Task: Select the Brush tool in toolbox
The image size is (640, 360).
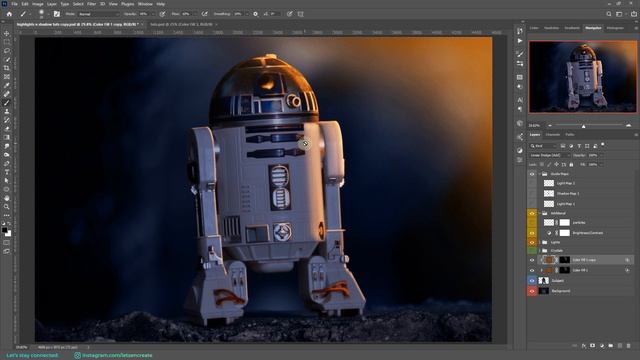Action: [7, 103]
